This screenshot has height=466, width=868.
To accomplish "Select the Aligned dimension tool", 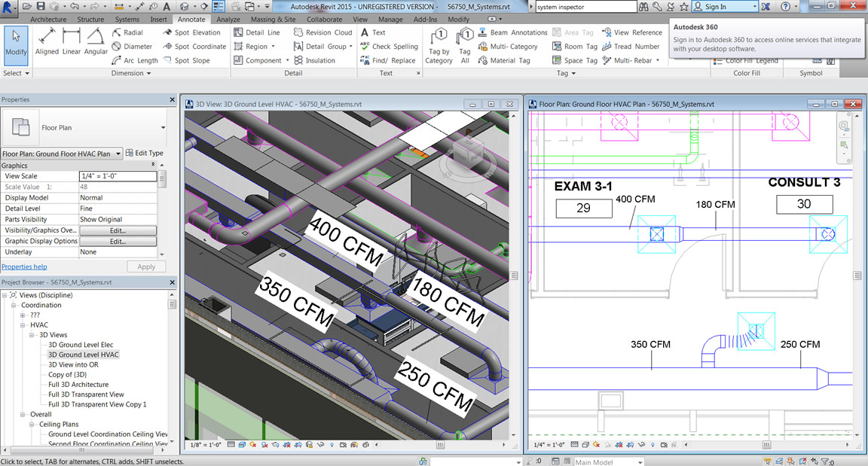I will tap(47, 41).
